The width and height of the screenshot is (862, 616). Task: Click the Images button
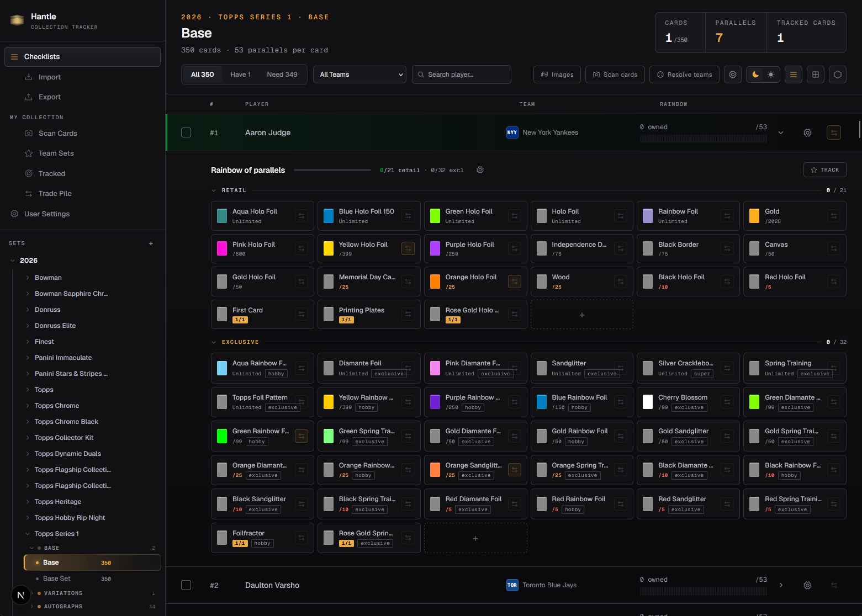coord(557,75)
